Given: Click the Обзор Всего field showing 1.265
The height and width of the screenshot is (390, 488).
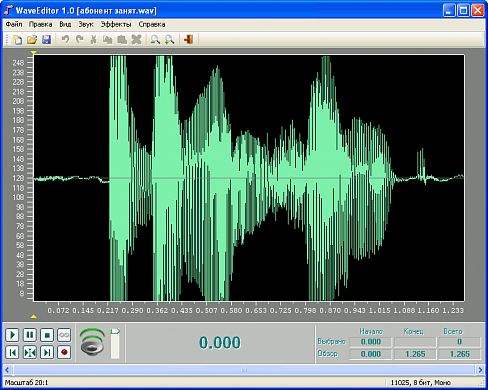Looking at the screenshot, I should click(459, 354).
